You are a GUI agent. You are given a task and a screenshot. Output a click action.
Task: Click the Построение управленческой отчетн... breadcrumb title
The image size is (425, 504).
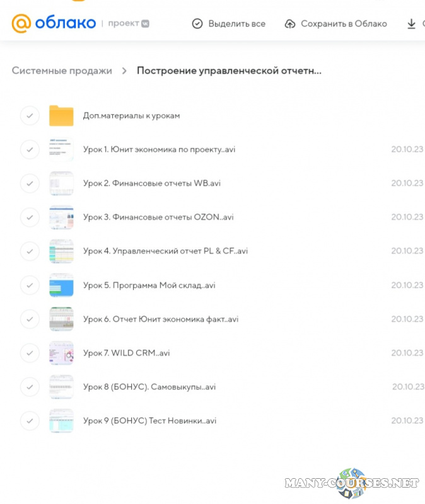tap(229, 71)
